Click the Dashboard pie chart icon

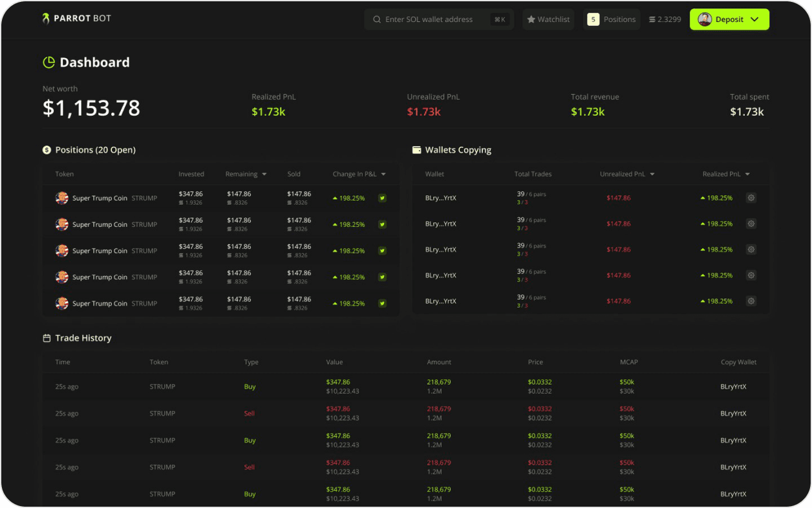click(48, 63)
